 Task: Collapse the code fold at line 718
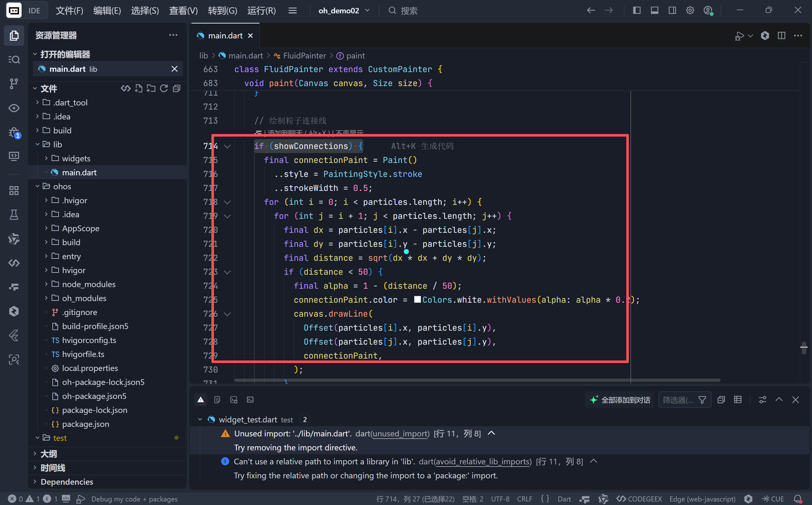point(227,202)
